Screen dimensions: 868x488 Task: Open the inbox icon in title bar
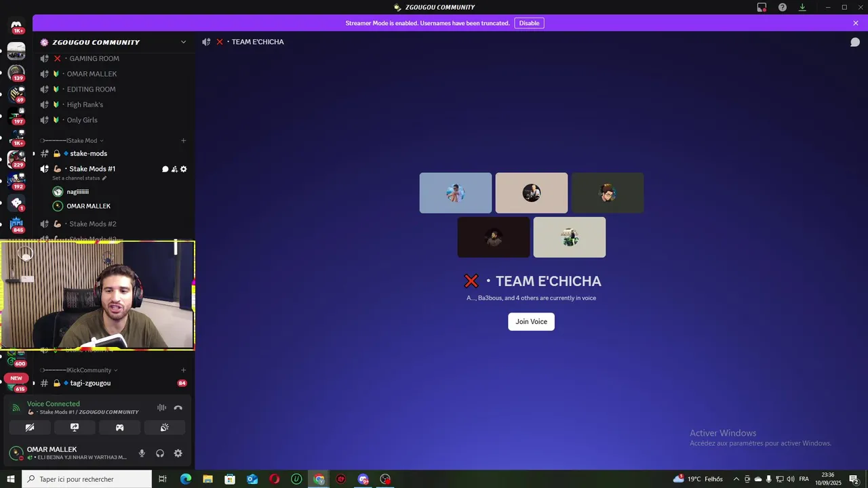pyautogui.click(x=762, y=7)
